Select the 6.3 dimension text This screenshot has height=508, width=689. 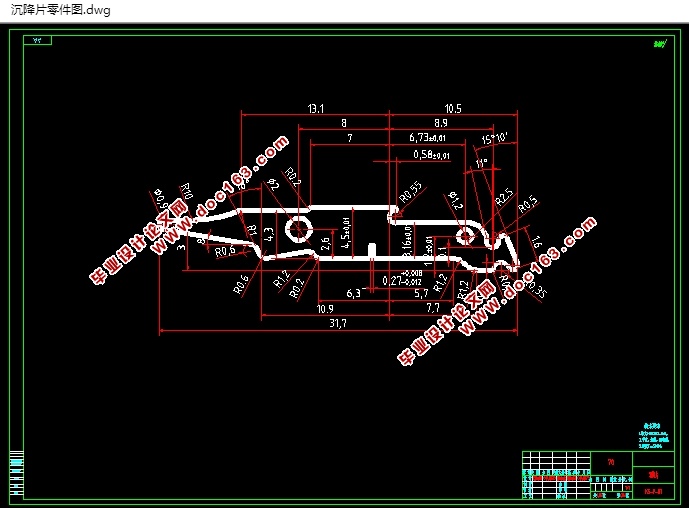tap(353, 293)
